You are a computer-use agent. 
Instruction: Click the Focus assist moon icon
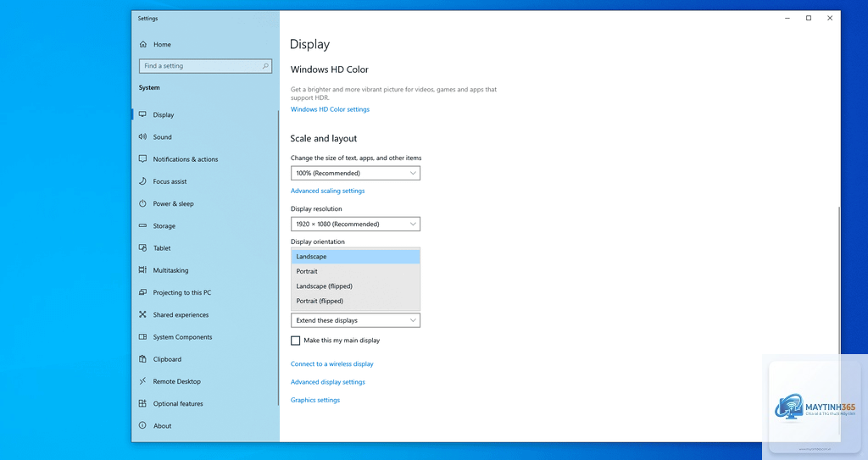142,181
